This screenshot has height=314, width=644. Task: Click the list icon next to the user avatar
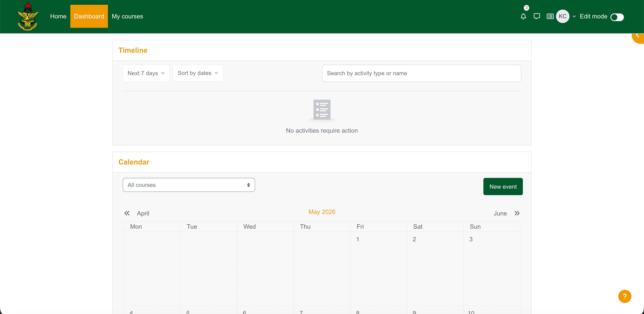(x=550, y=16)
